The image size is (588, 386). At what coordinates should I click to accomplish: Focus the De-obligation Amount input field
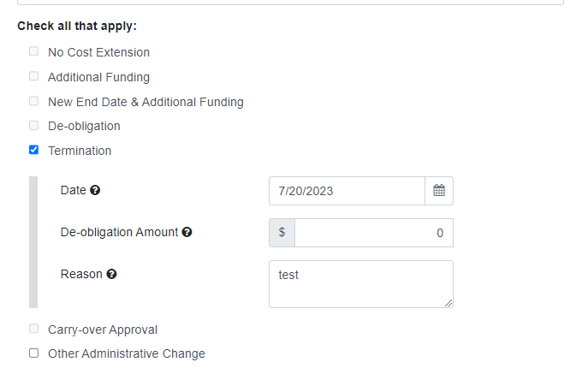click(374, 233)
